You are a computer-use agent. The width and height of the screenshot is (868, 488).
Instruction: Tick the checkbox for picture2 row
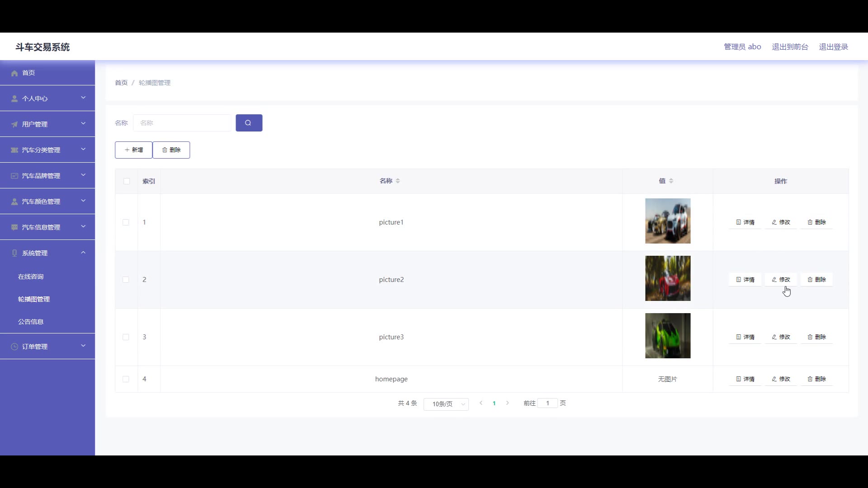pyautogui.click(x=126, y=280)
